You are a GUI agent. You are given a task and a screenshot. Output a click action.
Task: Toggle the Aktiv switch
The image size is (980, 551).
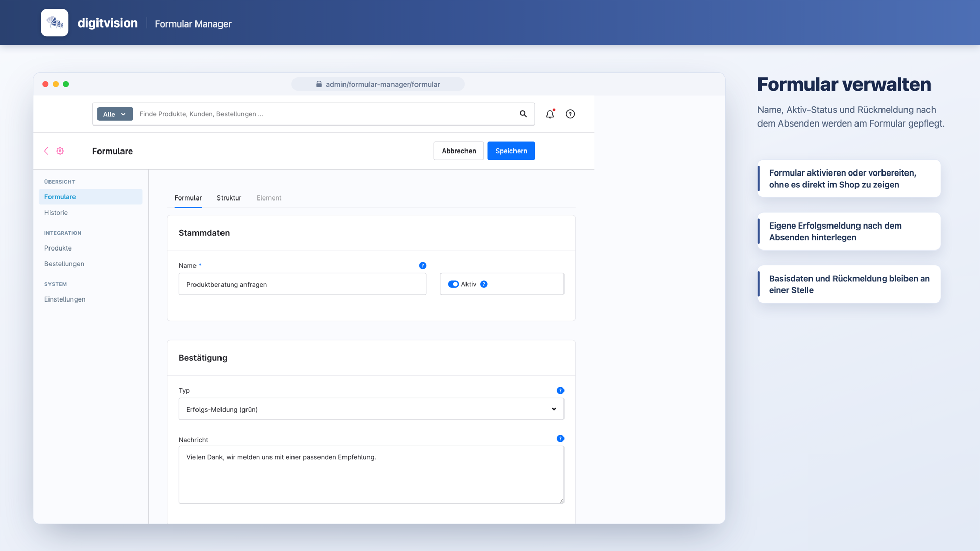tap(453, 284)
